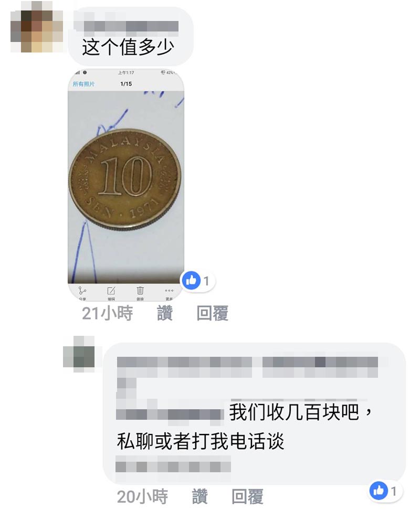Open the share (分享) icon in the photo viewer
The width and height of the screenshot is (420, 510).
82,290
